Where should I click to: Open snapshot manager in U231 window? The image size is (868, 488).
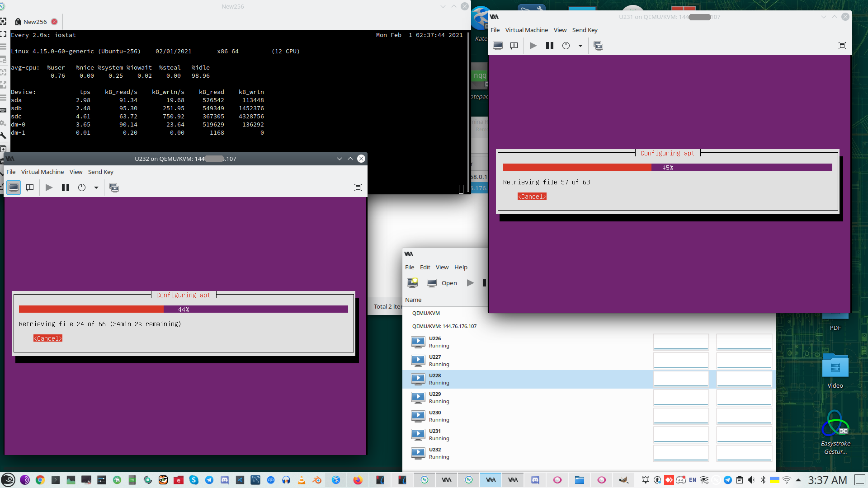(598, 46)
